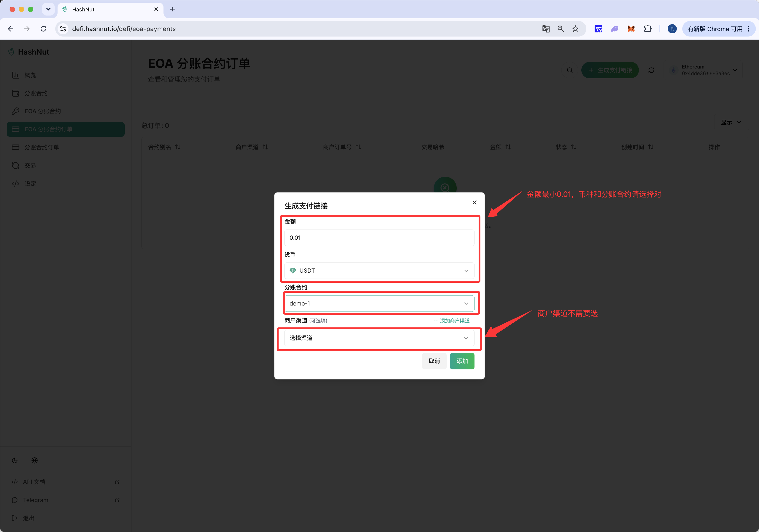
Task: Open the 显示 columns dropdown
Action: 731,122
